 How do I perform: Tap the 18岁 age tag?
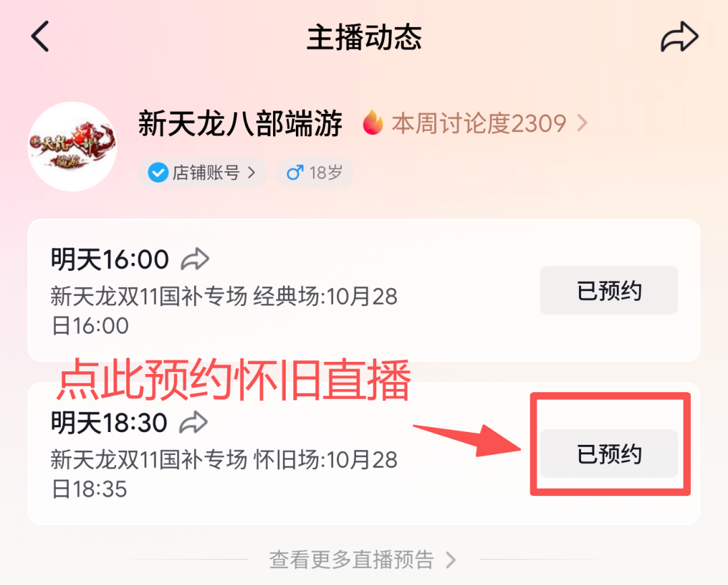315,173
